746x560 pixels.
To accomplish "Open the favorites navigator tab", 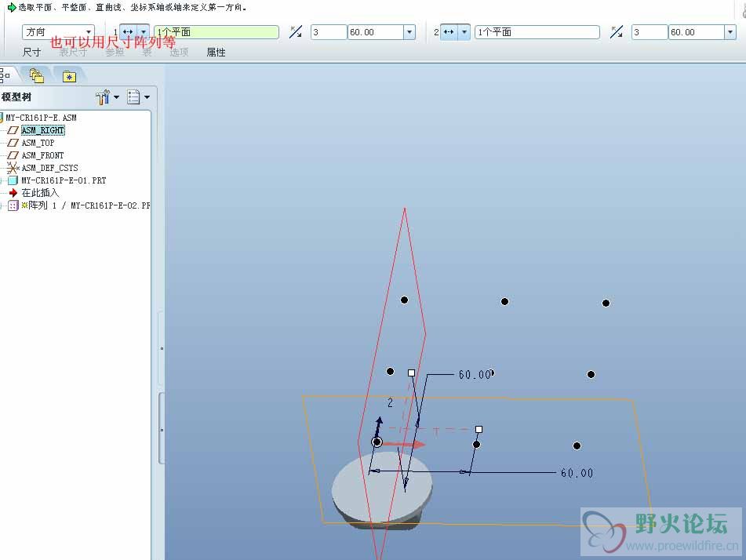I will click(70, 76).
